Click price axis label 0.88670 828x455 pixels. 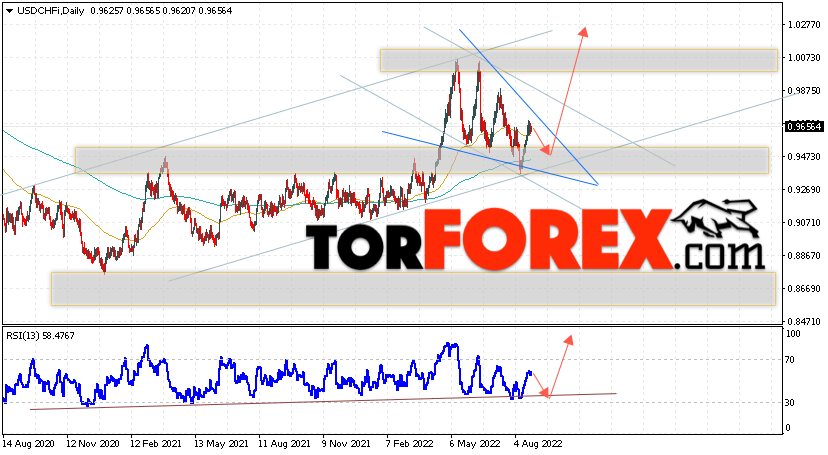804,255
